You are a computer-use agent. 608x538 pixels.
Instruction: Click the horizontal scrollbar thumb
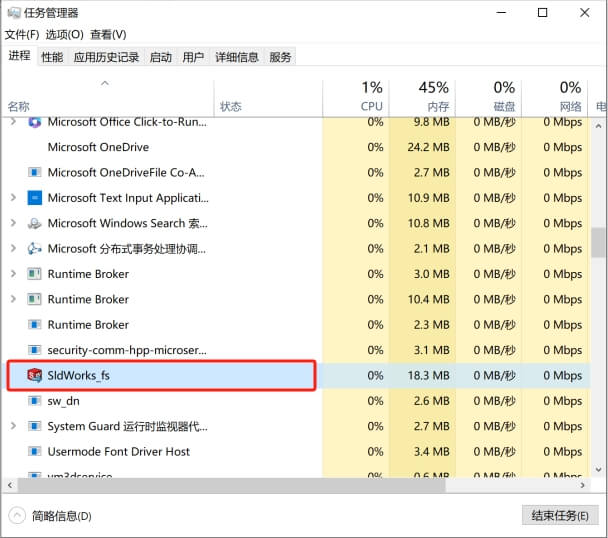tap(231, 485)
